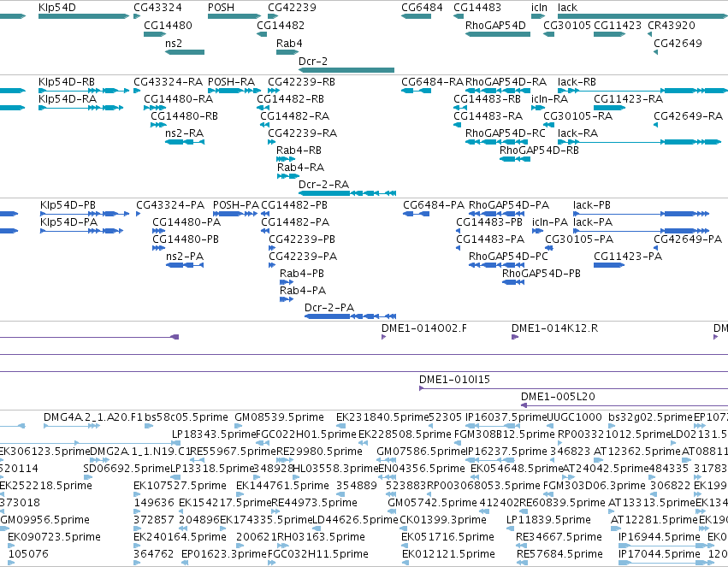The width and height of the screenshot is (728, 567).
Task: Click the lack-RB transcript
Action: click(x=642, y=91)
